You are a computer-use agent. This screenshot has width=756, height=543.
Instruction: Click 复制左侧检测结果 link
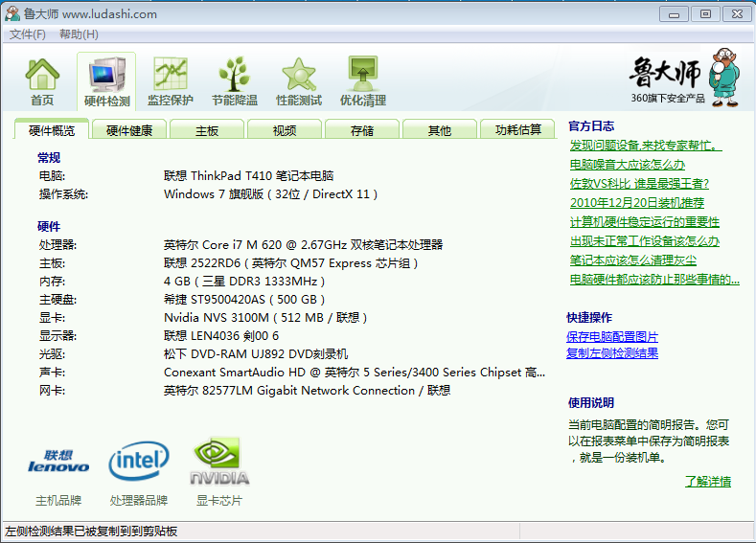coord(612,353)
